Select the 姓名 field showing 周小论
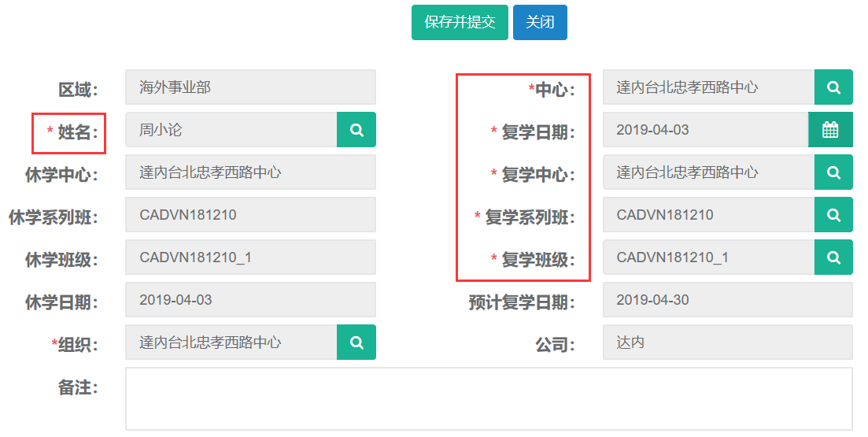Image resolution: width=868 pixels, height=437 pixels. click(x=231, y=130)
